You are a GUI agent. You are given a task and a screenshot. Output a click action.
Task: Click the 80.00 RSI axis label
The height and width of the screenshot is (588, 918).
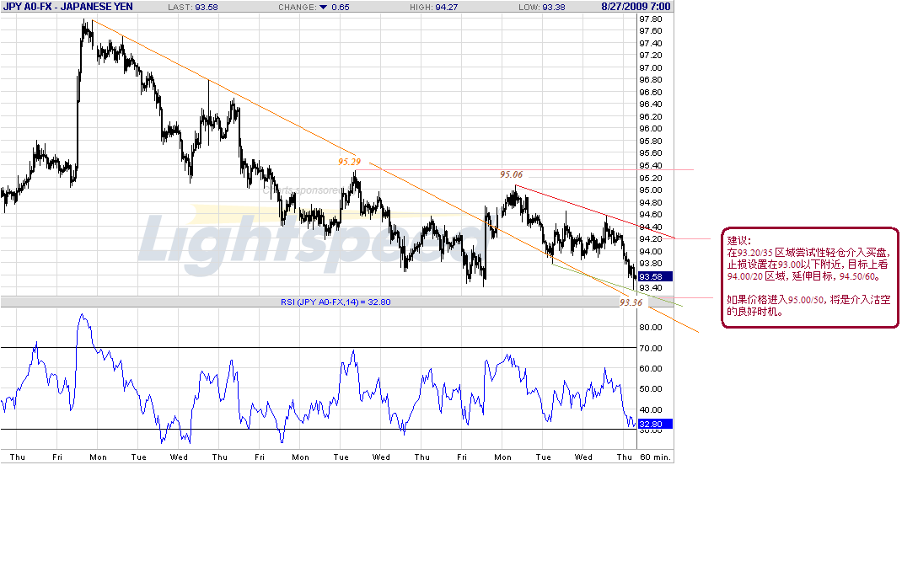[651, 327]
